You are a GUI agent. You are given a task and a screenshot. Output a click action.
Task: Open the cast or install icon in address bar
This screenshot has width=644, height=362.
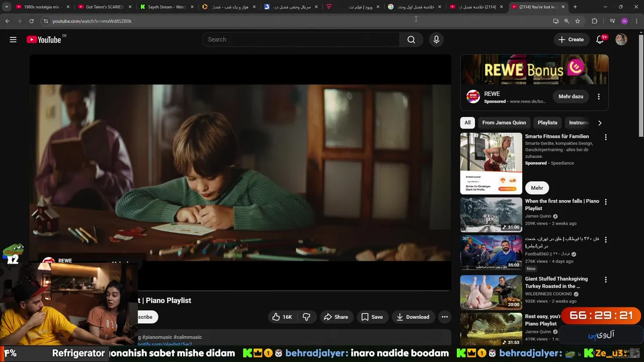point(555,21)
